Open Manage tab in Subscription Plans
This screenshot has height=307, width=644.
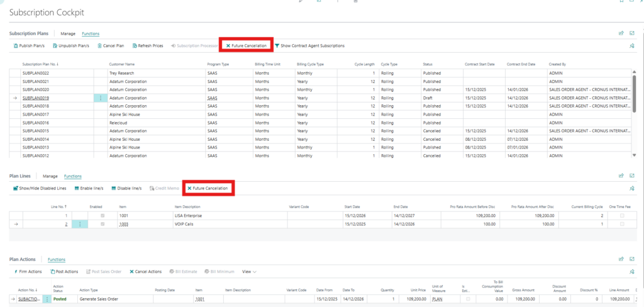(x=68, y=33)
